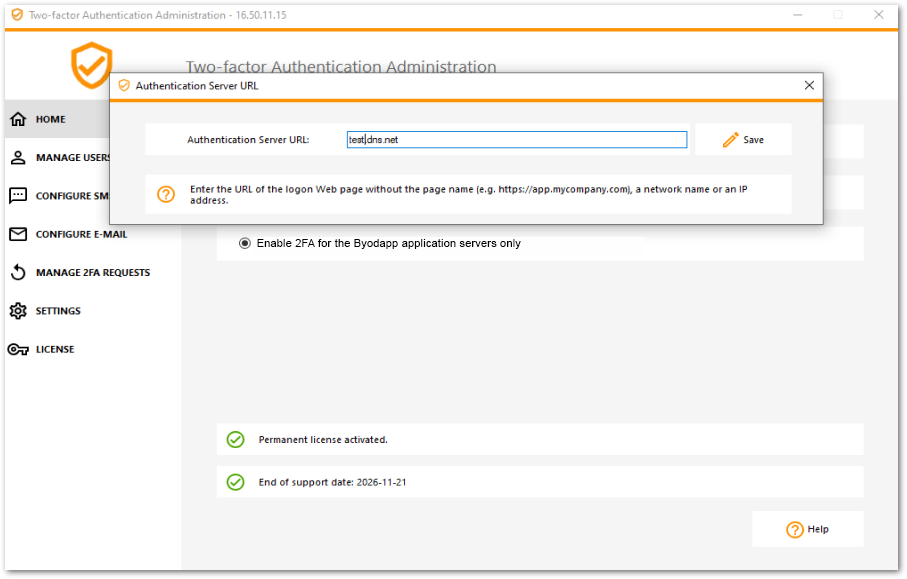Viewport: 907px width, 579px height.
Task: Click the green check beside End of support
Action: (x=235, y=482)
